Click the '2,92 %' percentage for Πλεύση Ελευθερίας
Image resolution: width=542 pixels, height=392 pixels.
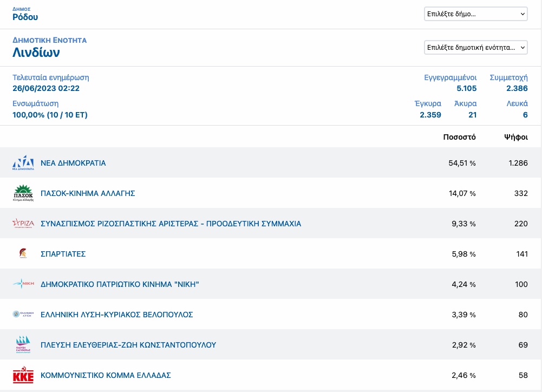click(x=463, y=345)
